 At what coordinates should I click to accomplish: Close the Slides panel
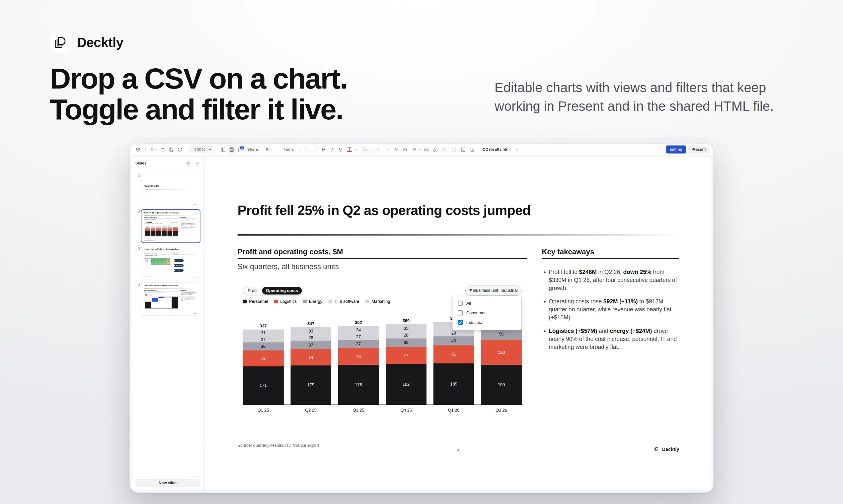click(x=197, y=163)
